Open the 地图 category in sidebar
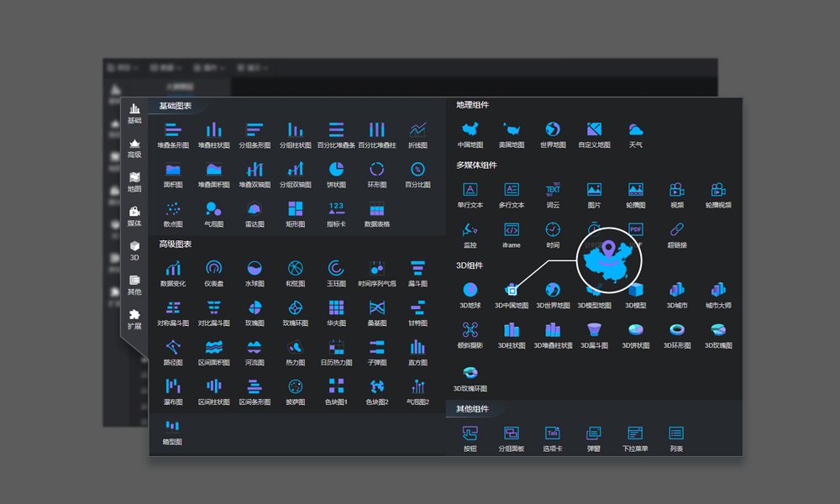The width and height of the screenshot is (840, 504). point(134,181)
